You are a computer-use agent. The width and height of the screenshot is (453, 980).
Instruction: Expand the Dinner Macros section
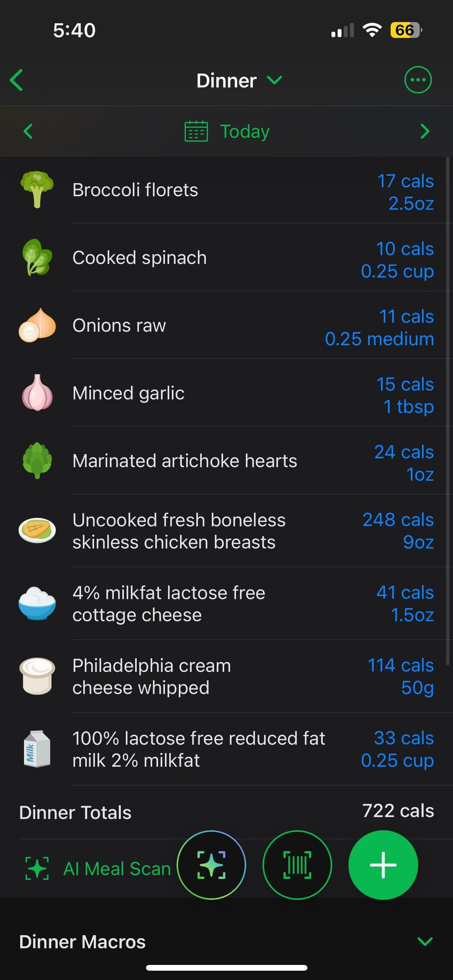(425, 941)
